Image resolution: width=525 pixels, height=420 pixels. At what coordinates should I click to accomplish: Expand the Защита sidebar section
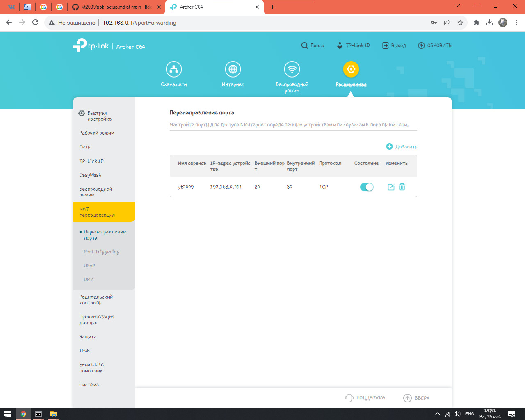click(x=88, y=337)
